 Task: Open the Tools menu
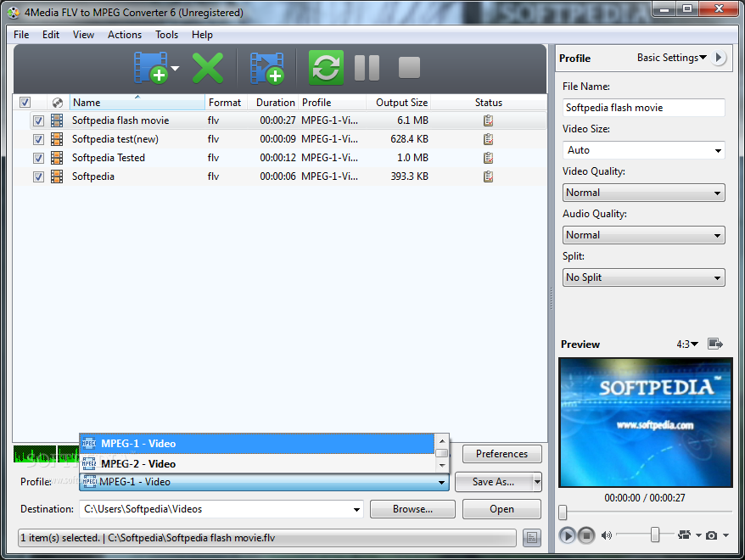click(x=167, y=35)
